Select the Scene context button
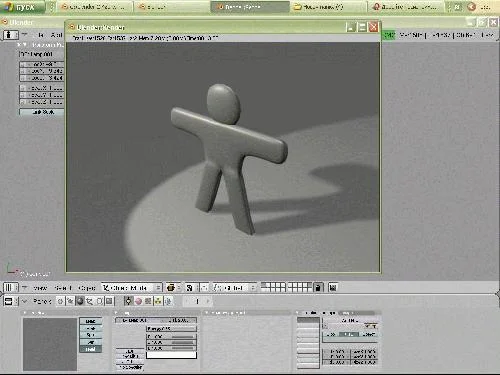Image resolution: width=500 pixels, height=375 pixels. coord(109,301)
